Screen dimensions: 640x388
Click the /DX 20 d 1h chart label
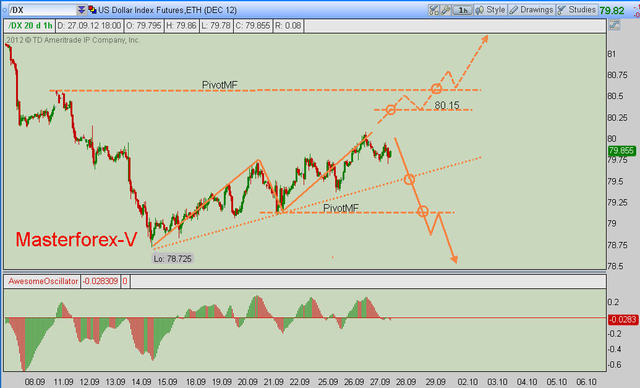30,26
